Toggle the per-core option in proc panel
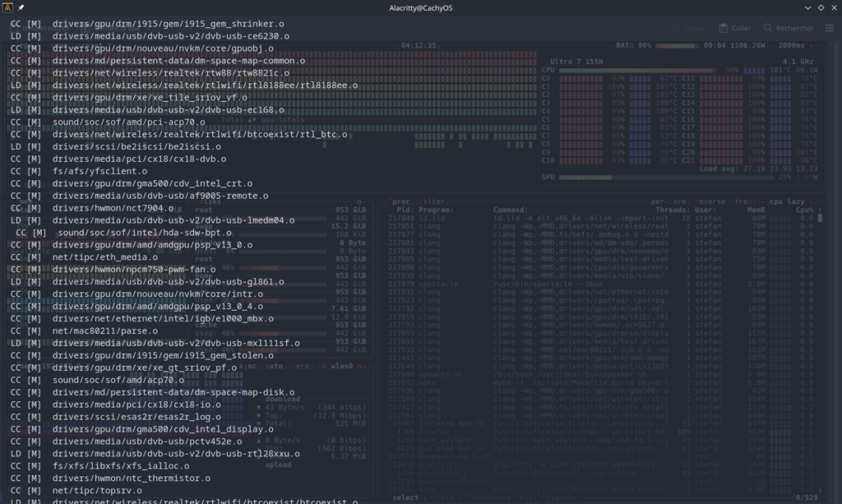Viewport: 842px width, 504px height. point(669,201)
